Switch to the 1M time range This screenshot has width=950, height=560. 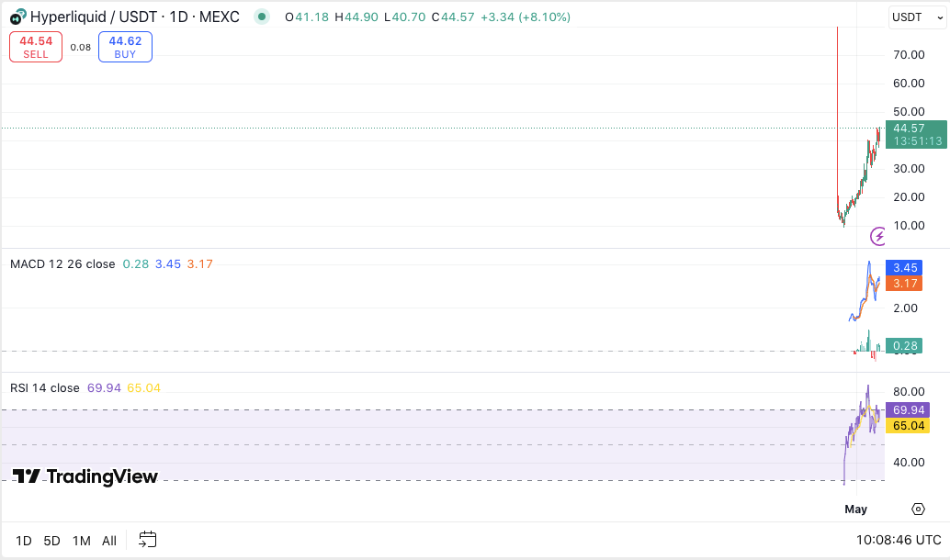coord(82,541)
